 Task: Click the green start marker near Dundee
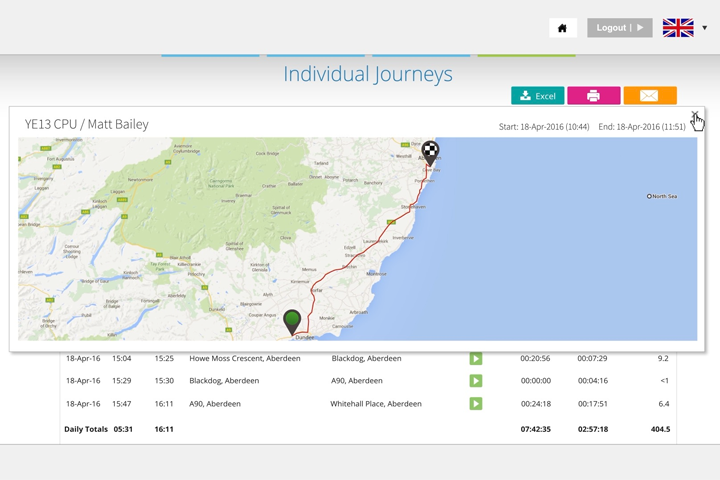(x=292, y=321)
